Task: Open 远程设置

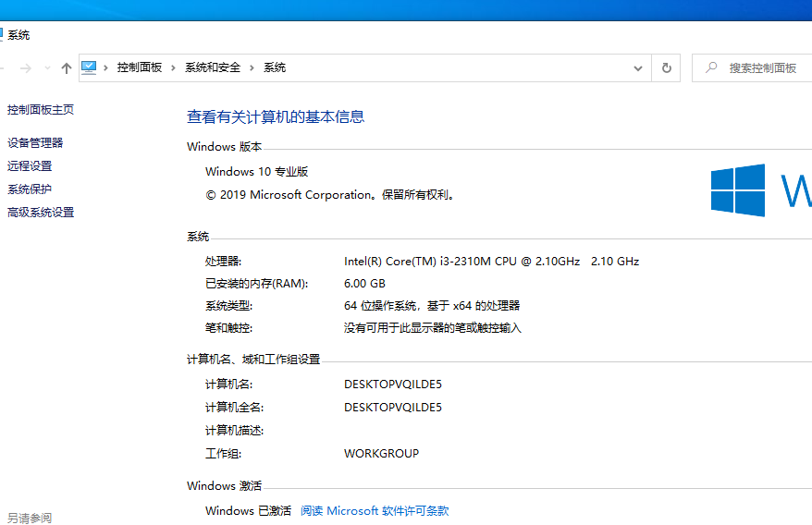Action: coord(30,166)
